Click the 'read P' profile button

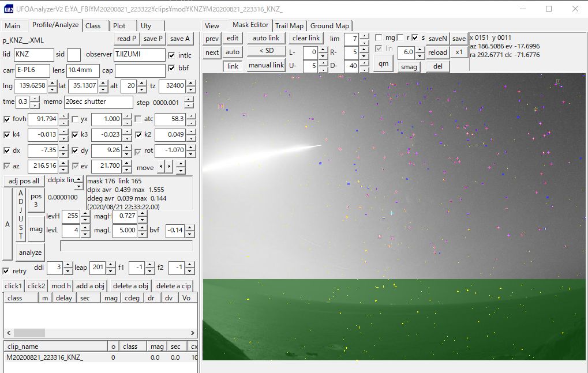127,39
